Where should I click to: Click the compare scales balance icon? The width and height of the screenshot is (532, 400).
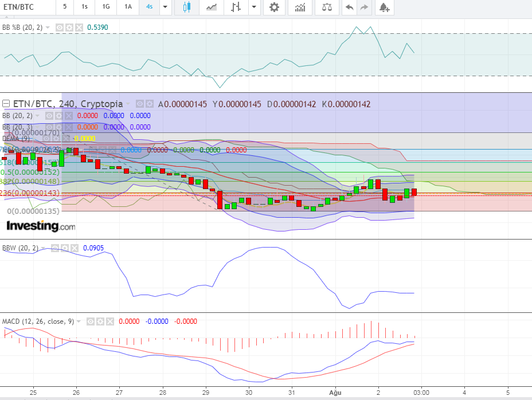point(327,7)
